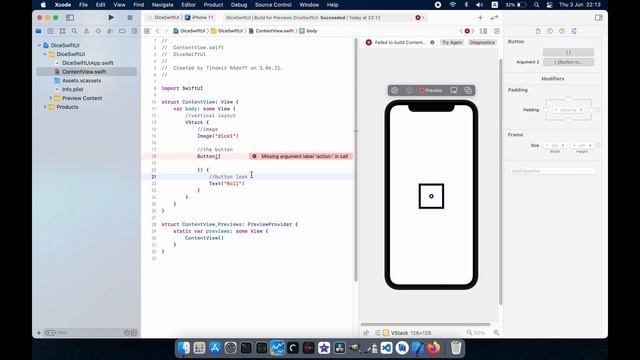Open Info.plist in the navigator

tap(72, 89)
